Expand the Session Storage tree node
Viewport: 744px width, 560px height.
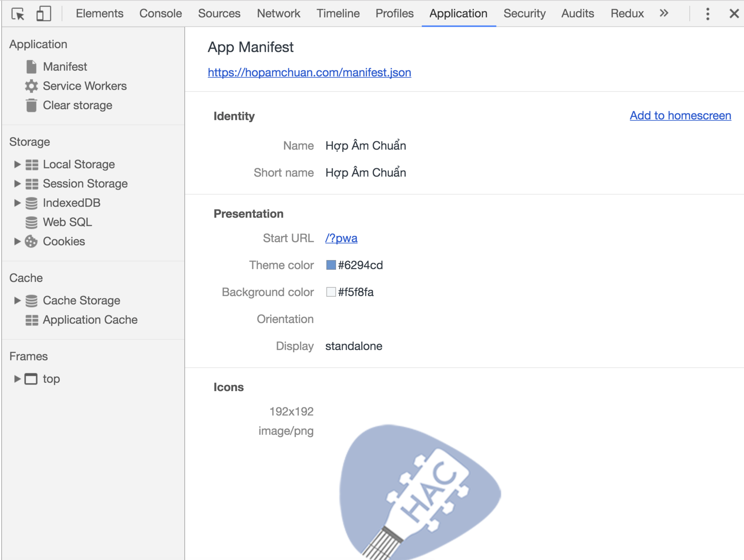click(x=17, y=183)
